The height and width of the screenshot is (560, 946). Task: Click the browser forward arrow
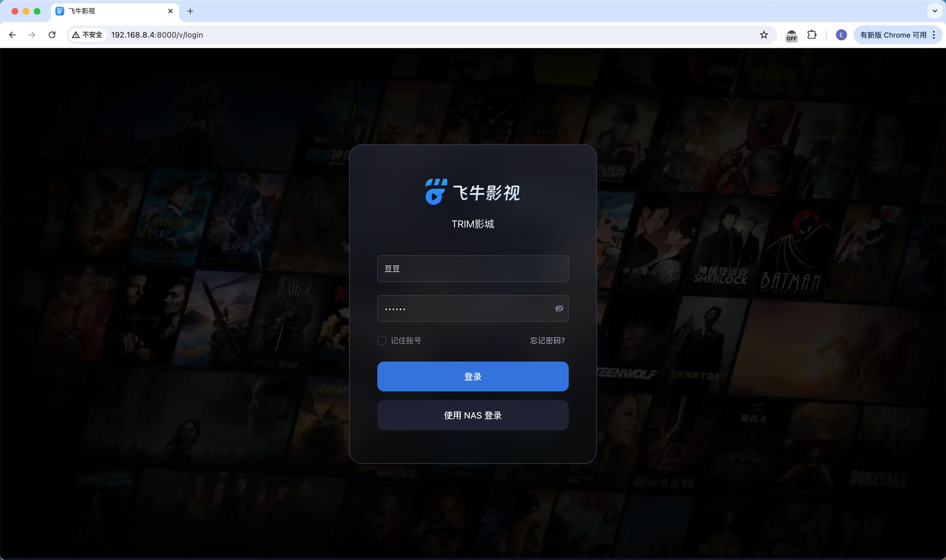pyautogui.click(x=32, y=35)
